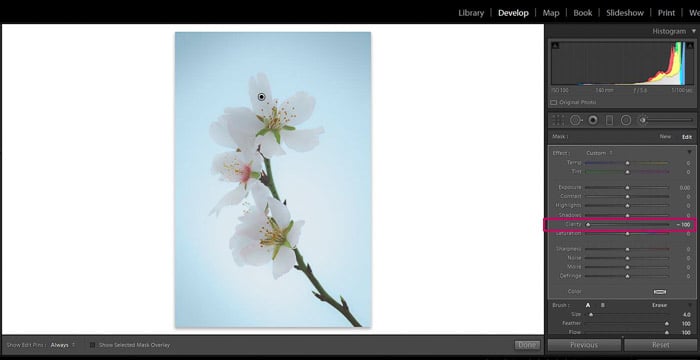
Task: Select brush B
Action: 603,306
